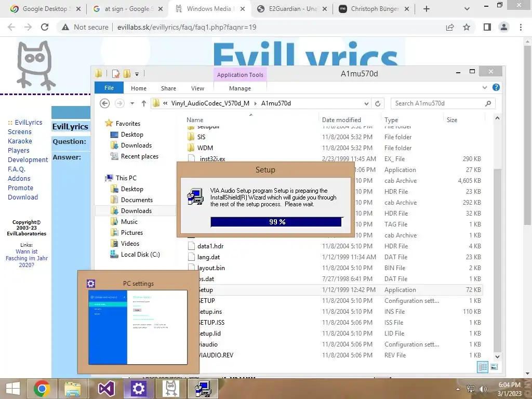Open PC settings from the taskbar
Viewport: 532px width, 399px height.
(138, 389)
